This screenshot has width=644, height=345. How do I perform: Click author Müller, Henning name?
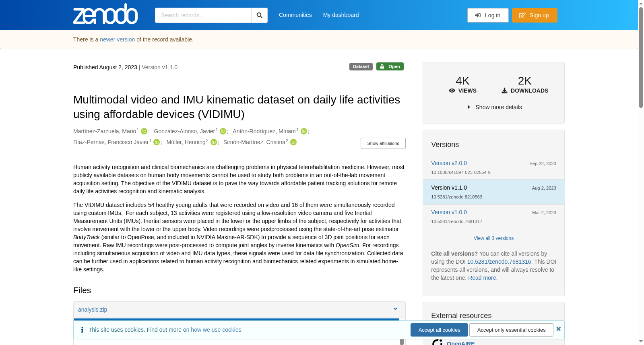pyautogui.click(x=186, y=142)
